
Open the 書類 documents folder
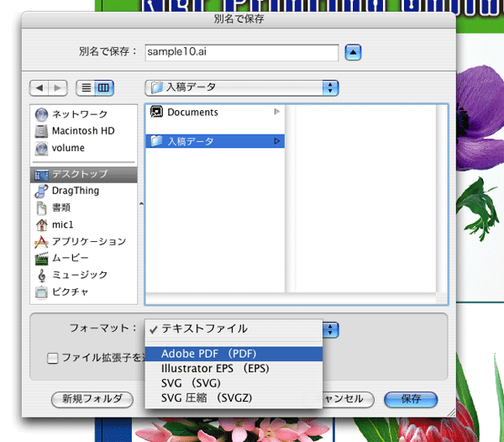pyautogui.click(x=61, y=208)
